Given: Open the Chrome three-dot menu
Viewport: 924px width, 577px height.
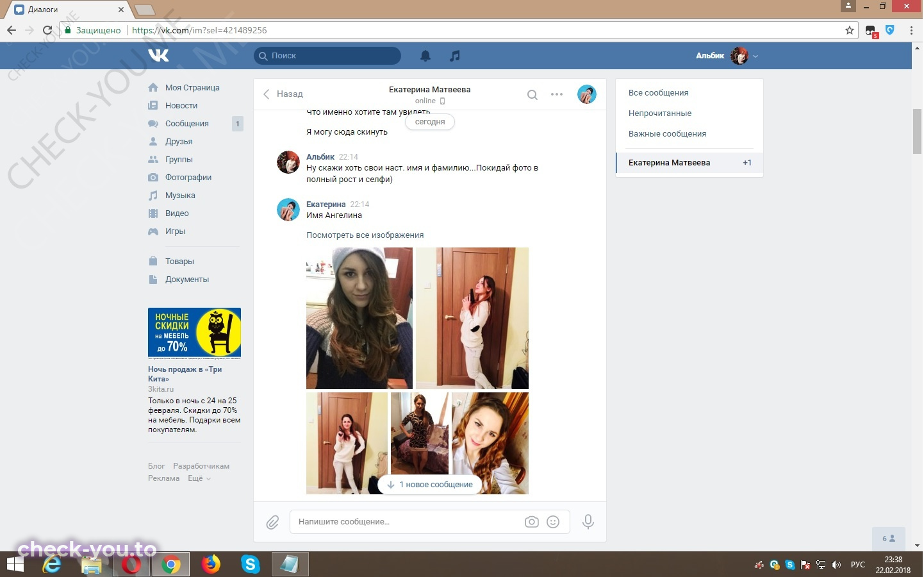Looking at the screenshot, I should (x=911, y=30).
